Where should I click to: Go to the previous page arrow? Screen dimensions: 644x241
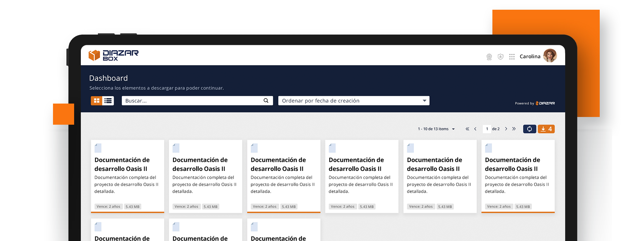click(x=475, y=129)
